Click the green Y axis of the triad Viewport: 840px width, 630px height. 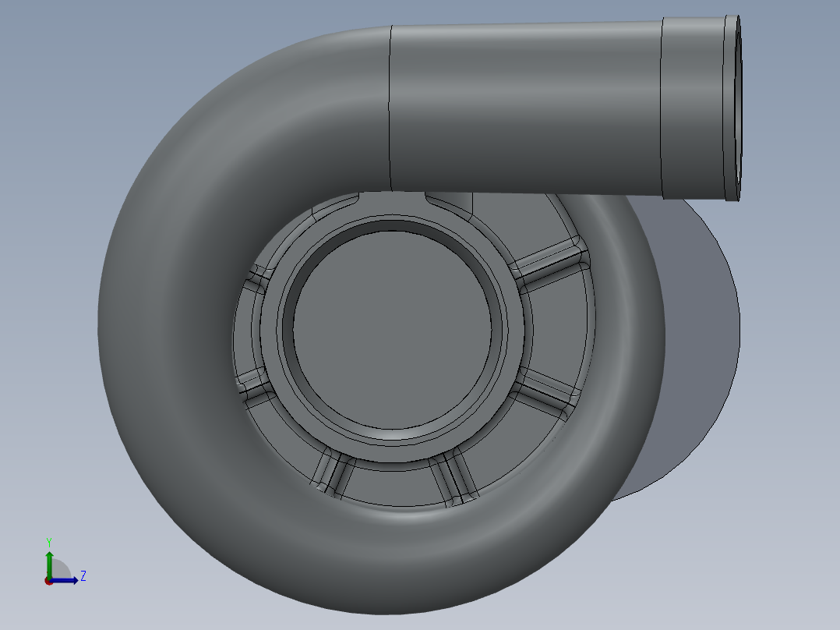pyautogui.click(x=49, y=565)
